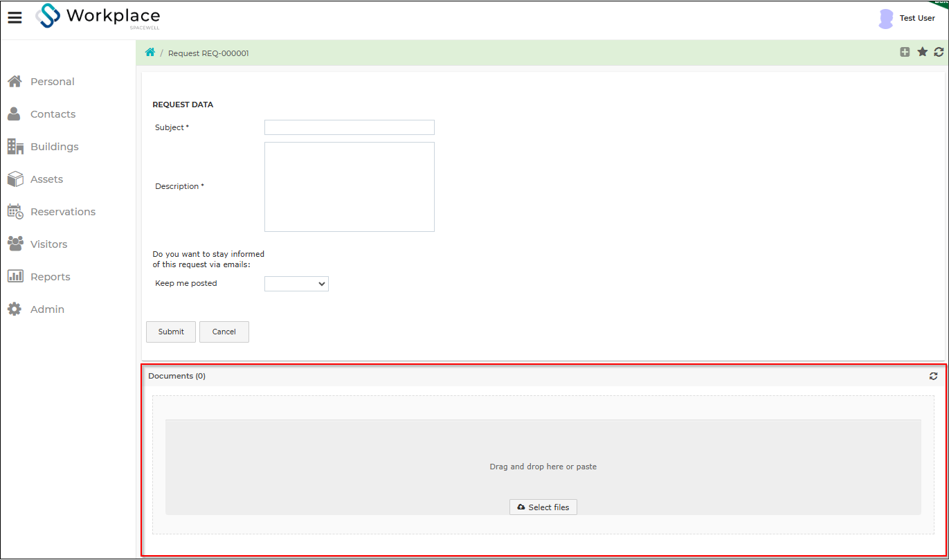Click the Workplace Spacewell logo

tap(98, 17)
